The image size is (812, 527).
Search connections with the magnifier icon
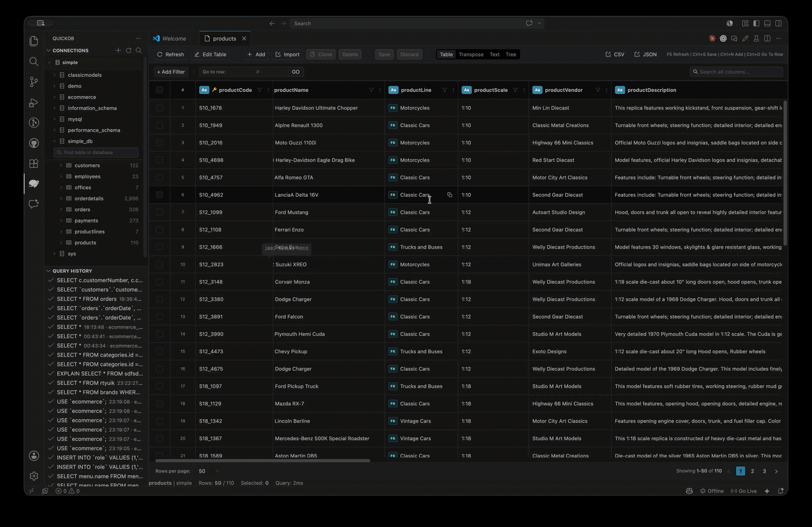(x=139, y=50)
